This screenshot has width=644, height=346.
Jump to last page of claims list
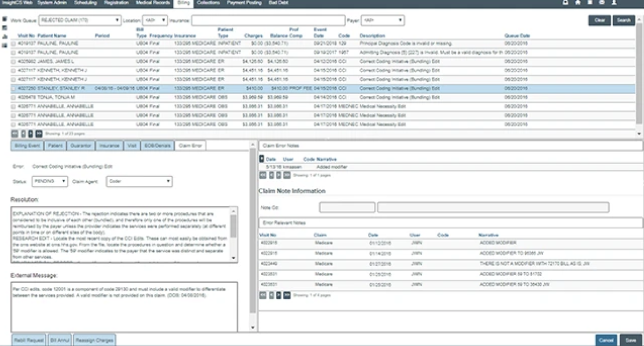pyautogui.click(x=39, y=134)
